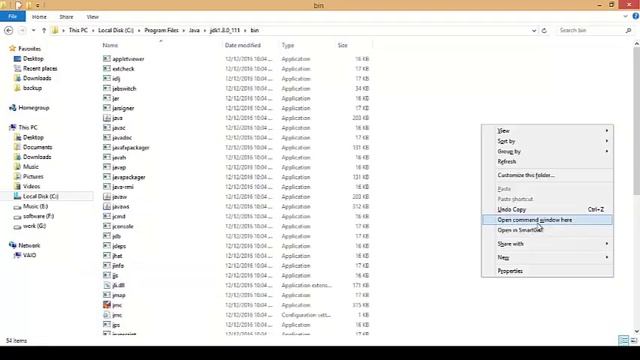Click Program Files breadcrumb segment
This screenshot has width=640, height=360.
click(161, 30)
